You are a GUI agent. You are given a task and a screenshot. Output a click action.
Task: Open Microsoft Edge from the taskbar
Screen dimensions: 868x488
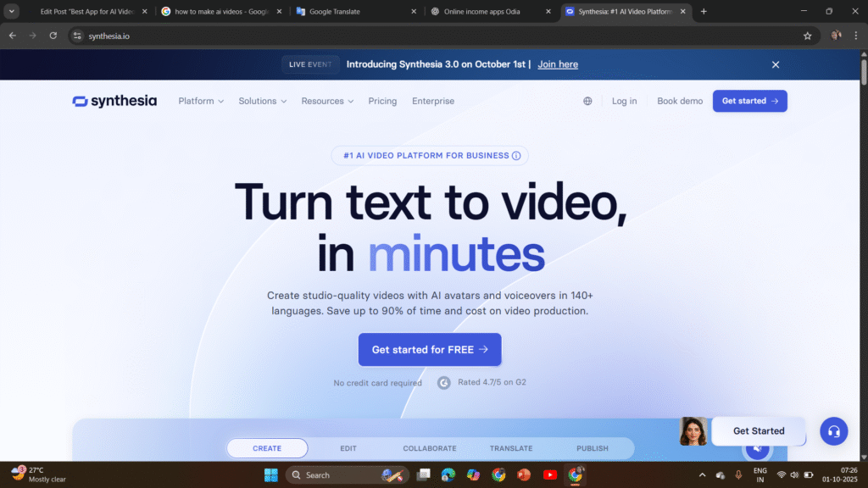448,474
